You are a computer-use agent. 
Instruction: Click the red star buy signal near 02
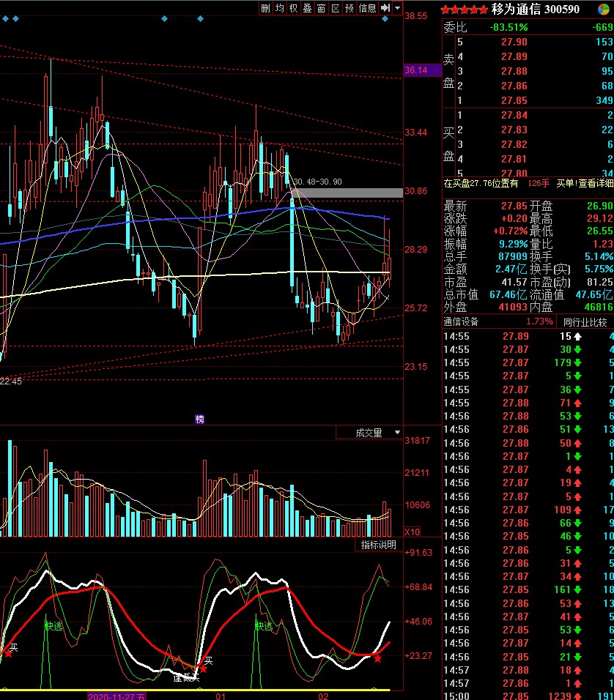378,658
